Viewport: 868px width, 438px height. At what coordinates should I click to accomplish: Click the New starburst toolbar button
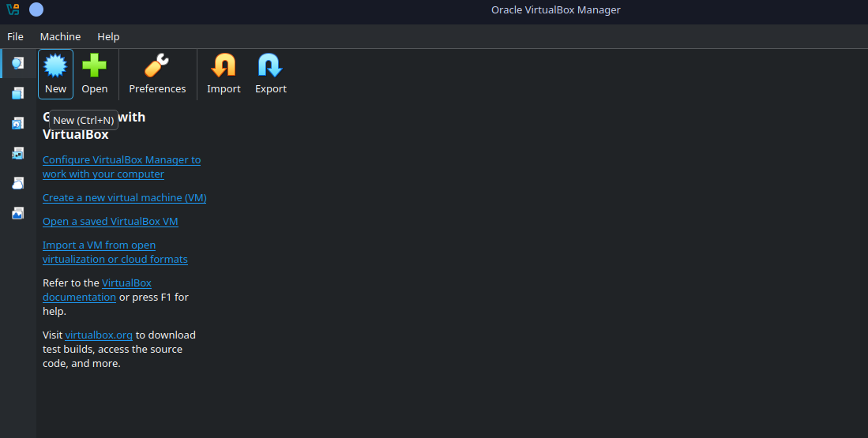[x=55, y=74]
